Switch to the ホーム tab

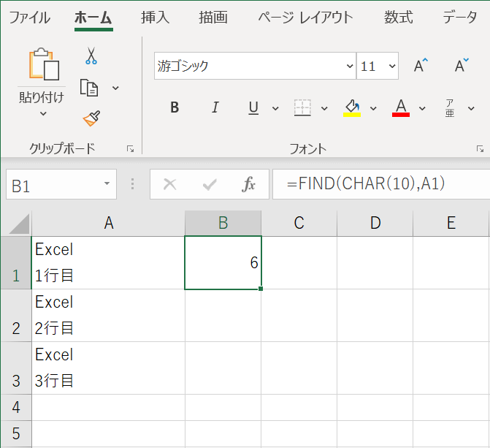(93, 18)
